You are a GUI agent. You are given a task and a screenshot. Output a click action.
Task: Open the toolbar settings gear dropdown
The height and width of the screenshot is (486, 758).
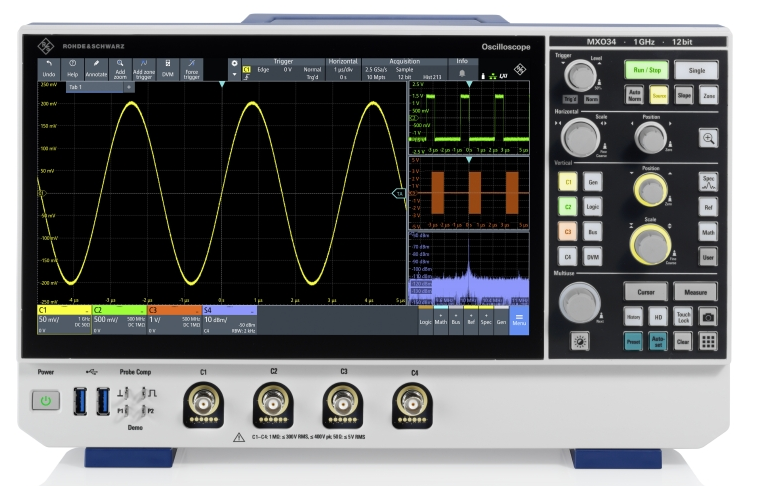[234, 69]
